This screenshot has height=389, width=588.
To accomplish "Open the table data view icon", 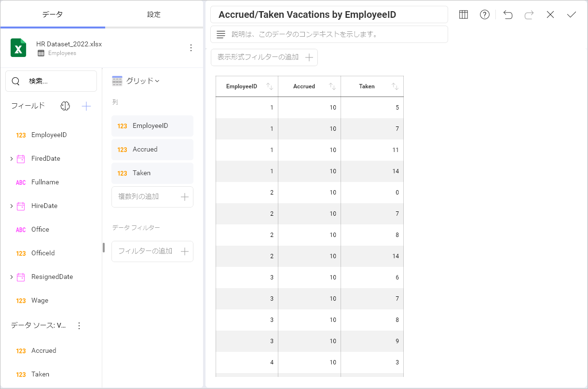I will tap(464, 14).
